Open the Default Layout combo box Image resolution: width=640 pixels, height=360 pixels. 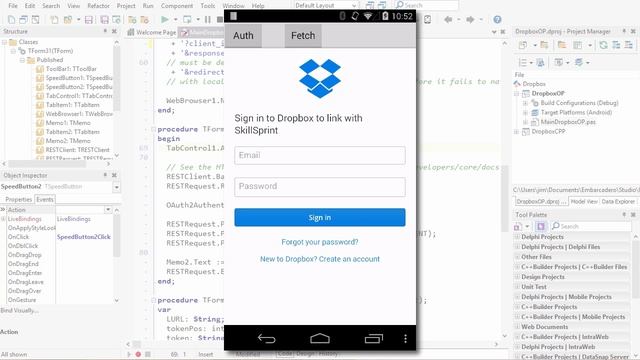326,5
